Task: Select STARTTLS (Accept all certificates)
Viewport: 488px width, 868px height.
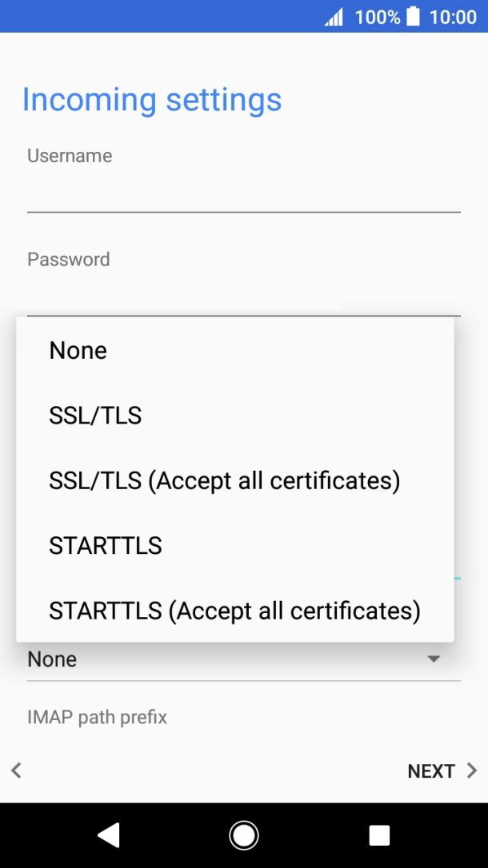Action: [235, 611]
